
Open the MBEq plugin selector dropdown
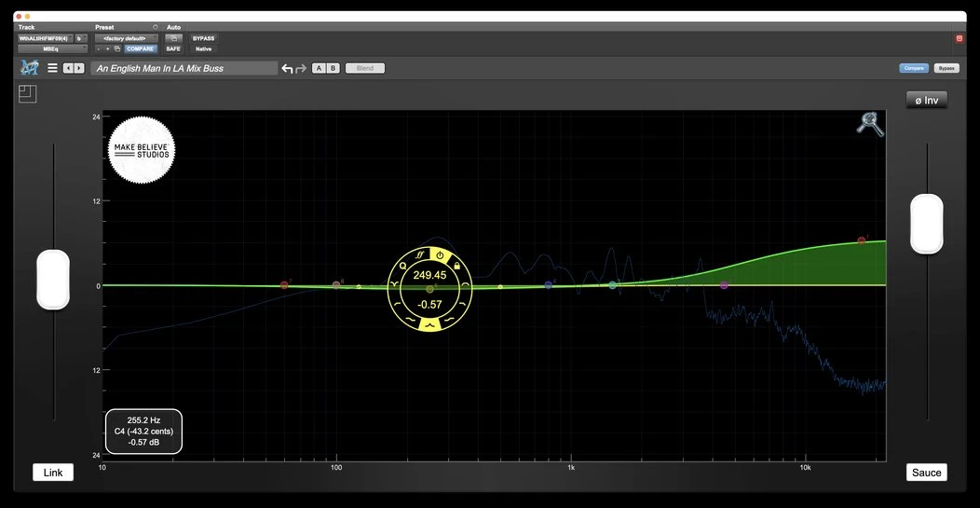(51, 48)
